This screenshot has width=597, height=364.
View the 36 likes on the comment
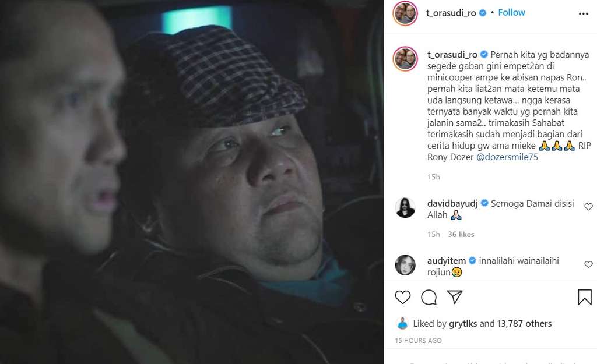[x=461, y=234]
